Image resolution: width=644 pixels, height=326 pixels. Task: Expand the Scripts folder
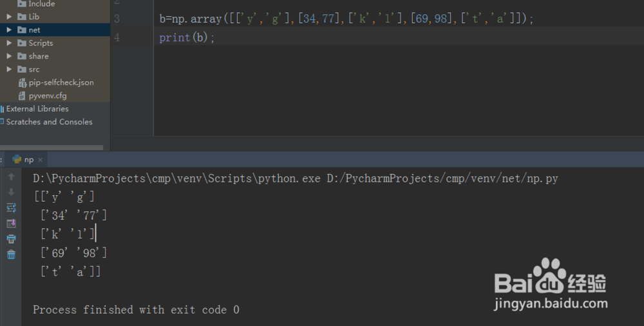point(9,43)
